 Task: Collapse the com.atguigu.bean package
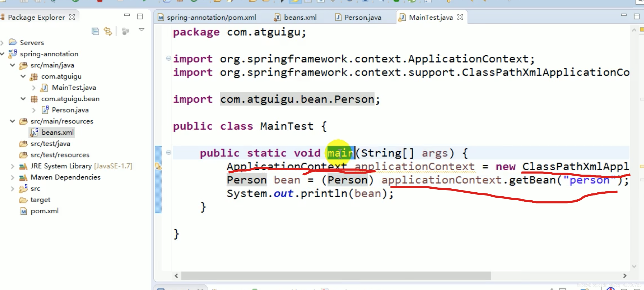pyautogui.click(x=23, y=99)
